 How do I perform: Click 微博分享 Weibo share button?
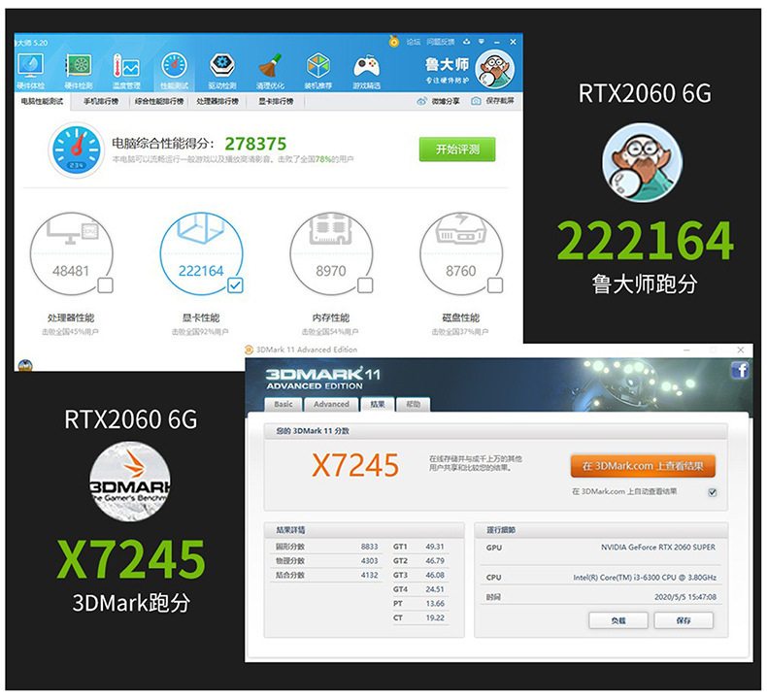pos(438,101)
